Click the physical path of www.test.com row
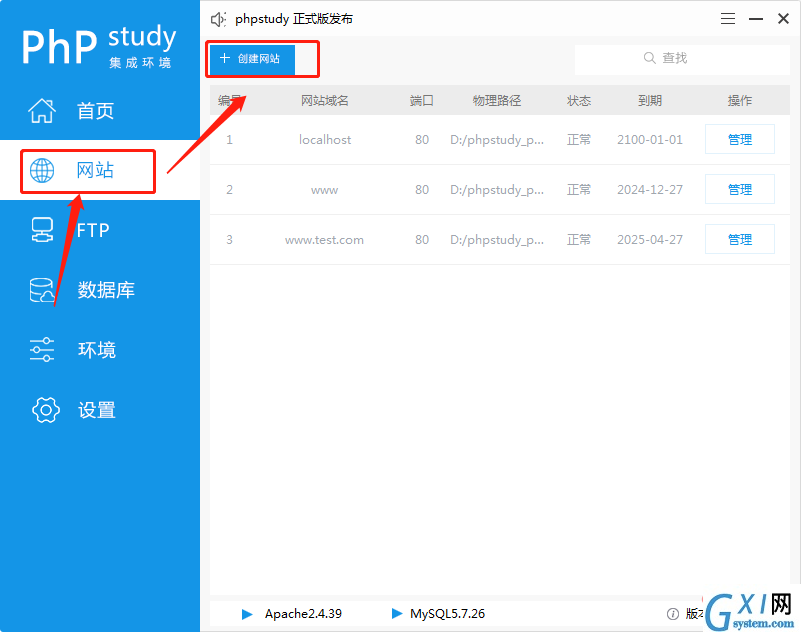The image size is (801, 632). click(x=497, y=240)
